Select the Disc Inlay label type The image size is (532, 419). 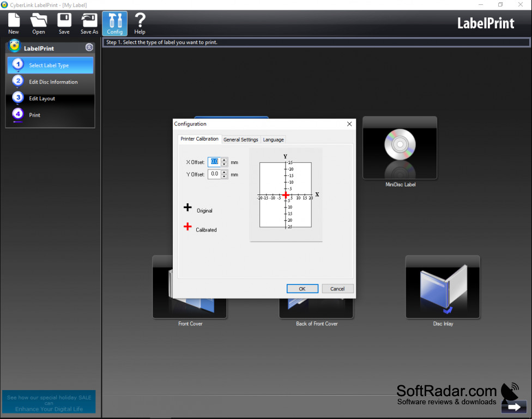(x=443, y=287)
